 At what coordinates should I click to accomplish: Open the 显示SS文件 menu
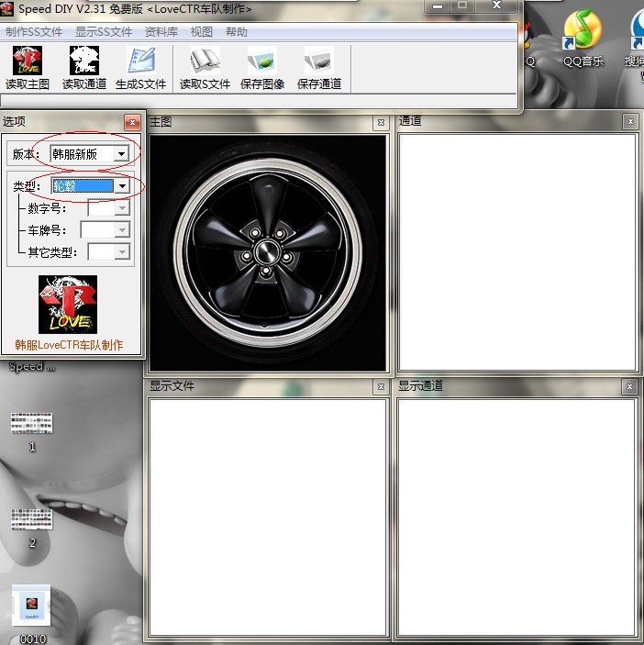tap(104, 32)
